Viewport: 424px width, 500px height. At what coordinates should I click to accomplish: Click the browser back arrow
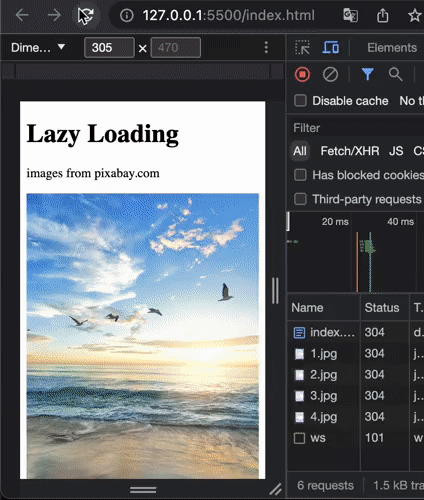point(22,15)
